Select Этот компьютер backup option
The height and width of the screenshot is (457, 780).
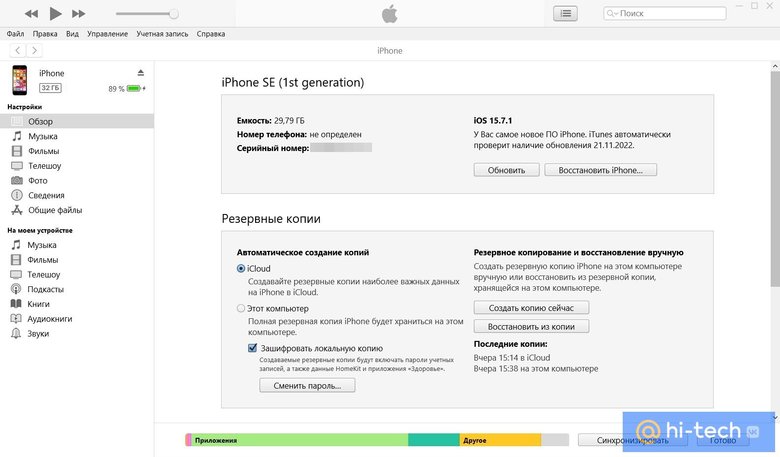coord(241,308)
